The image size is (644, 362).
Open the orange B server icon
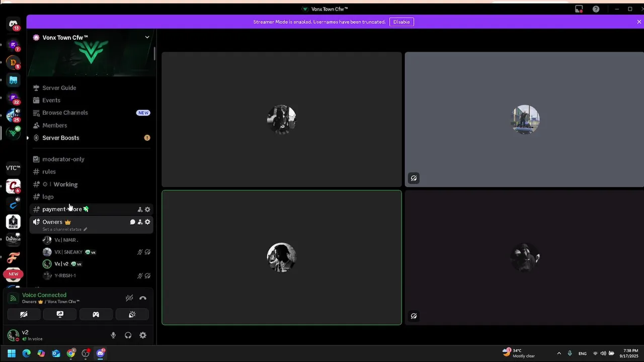pos(14,62)
